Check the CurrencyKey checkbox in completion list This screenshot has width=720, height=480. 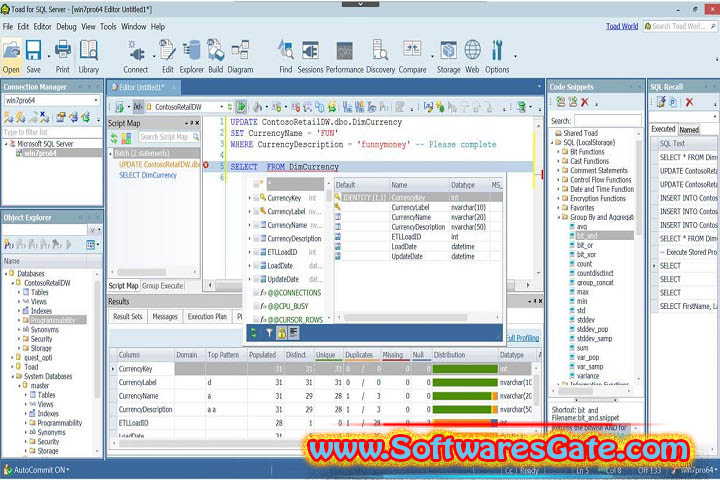click(255, 198)
